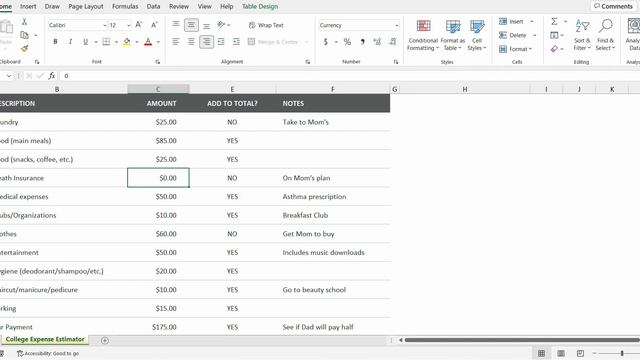
Task: Click the Cut scissors icon
Action: tap(24, 22)
